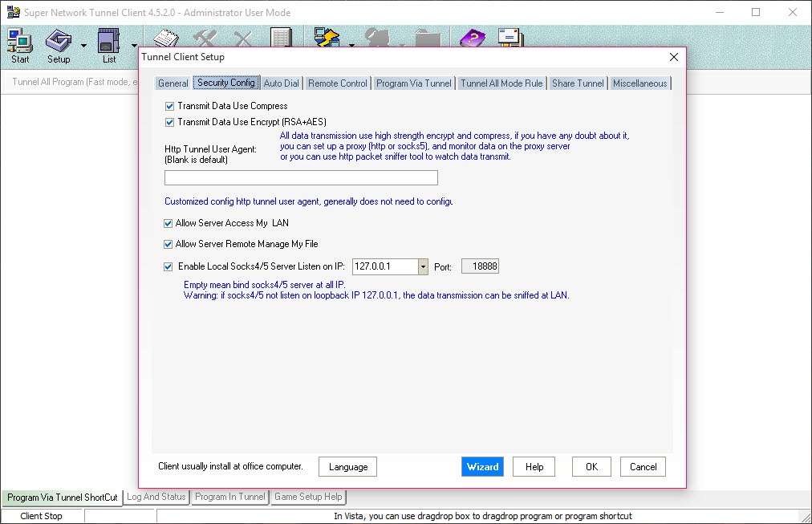812x524 pixels.
Task: Minimize the Super Network Tunnel window
Action: (720, 12)
